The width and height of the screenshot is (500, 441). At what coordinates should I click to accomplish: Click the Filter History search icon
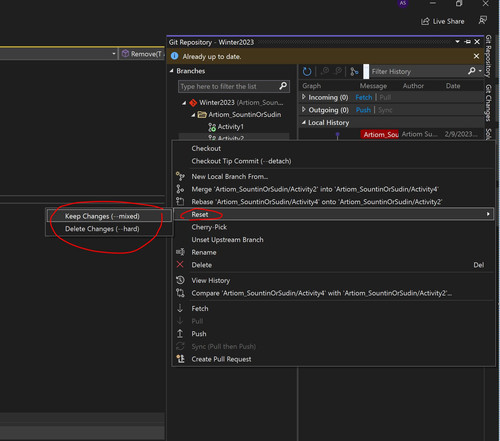tap(472, 71)
